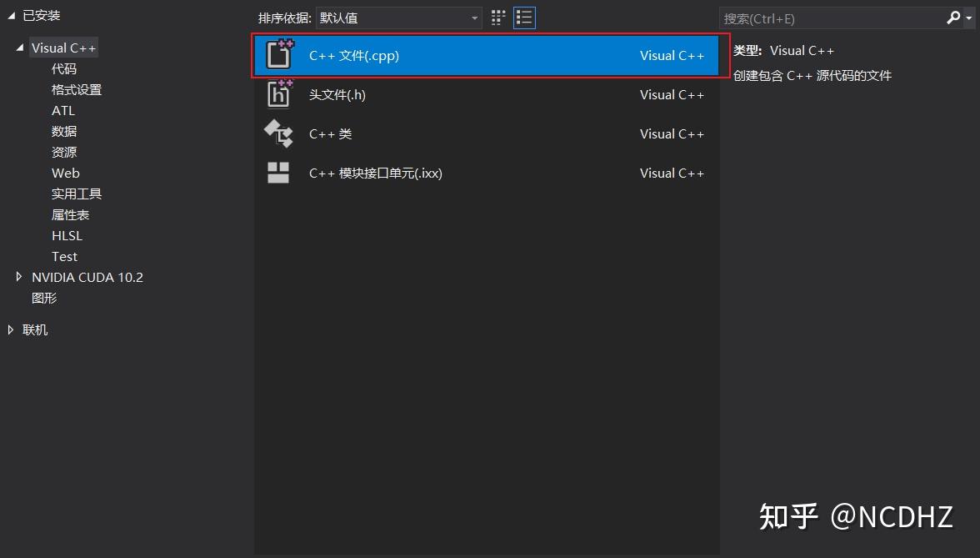Select the HLSL category
This screenshot has width=980, height=558.
point(67,235)
